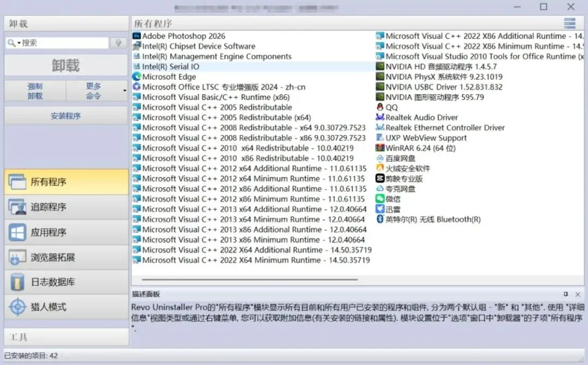The width and height of the screenshot is (588, 365).
Task: Click the NVIDIA HD 音频驱动程序 icon
Action: [x=380, y=66]
